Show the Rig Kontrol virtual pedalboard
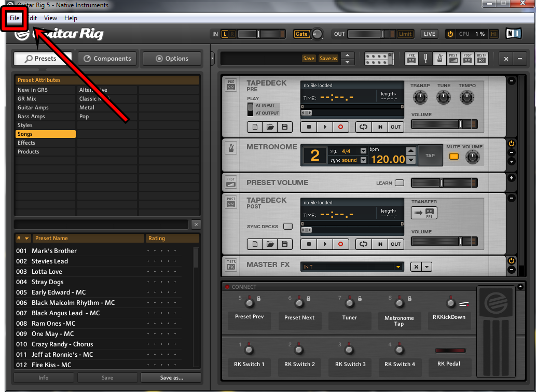This screenshot has width=536, height=392. click(379, 59)
